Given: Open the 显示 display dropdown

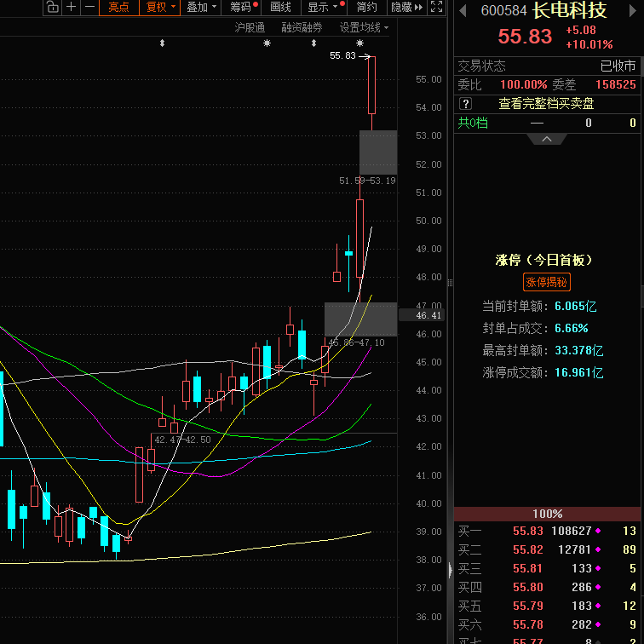Looking at the screenshot, I should coord(323,7).
